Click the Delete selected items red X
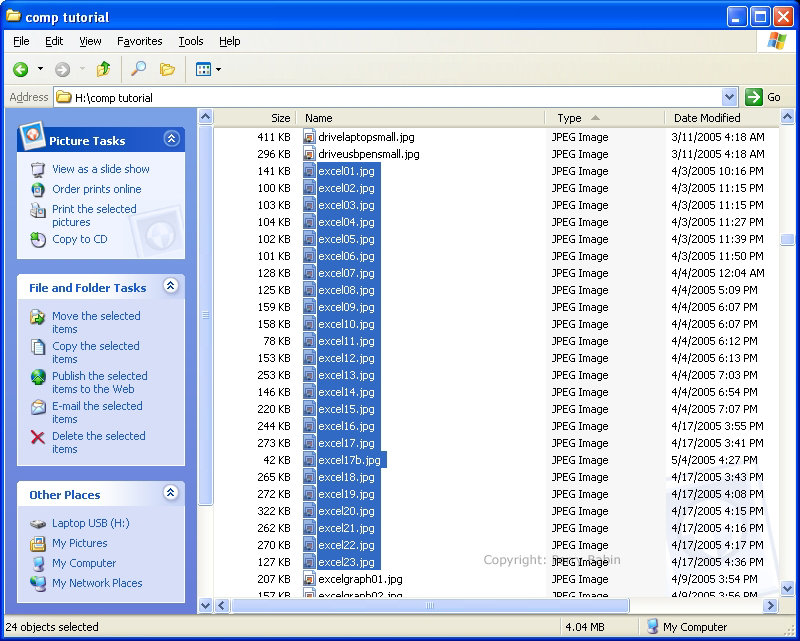This screenshot has height=641, width=800. (x=38, y=437)
